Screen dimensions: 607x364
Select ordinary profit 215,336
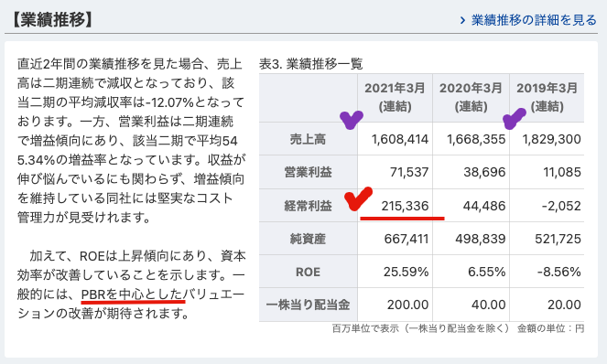(x=405, y=206)
